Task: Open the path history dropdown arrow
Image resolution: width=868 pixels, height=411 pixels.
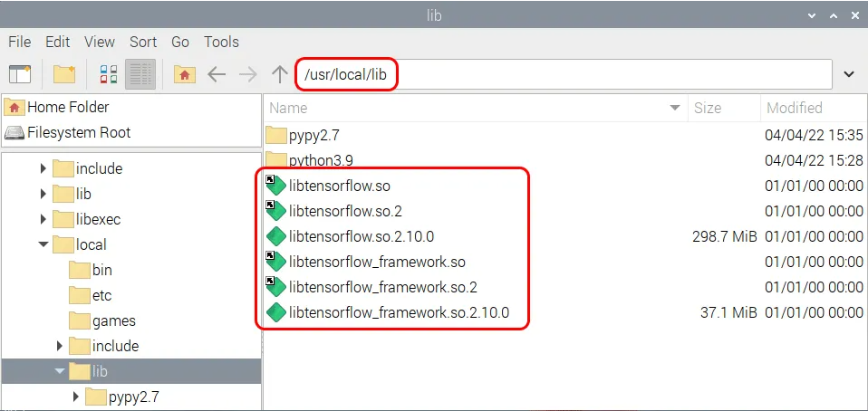Action: click(849, 74)
